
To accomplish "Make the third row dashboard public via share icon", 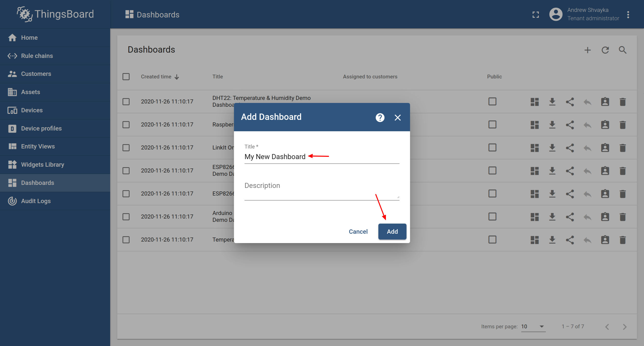I will coord(570,148).
